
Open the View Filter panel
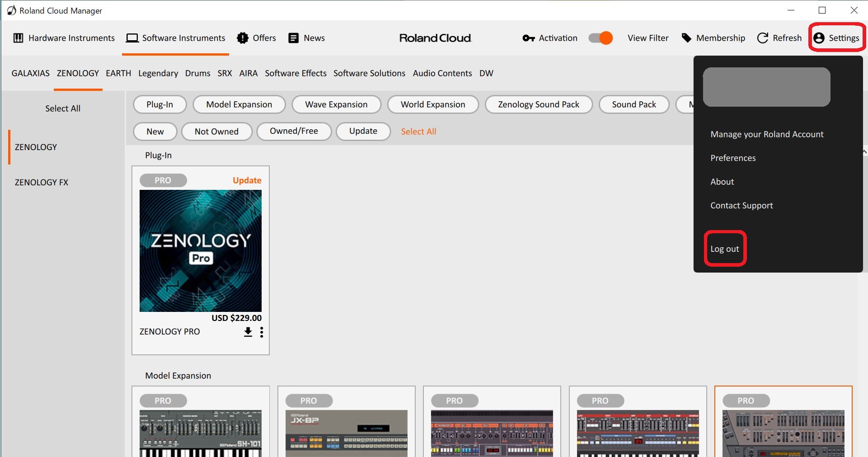pos(647,38)
